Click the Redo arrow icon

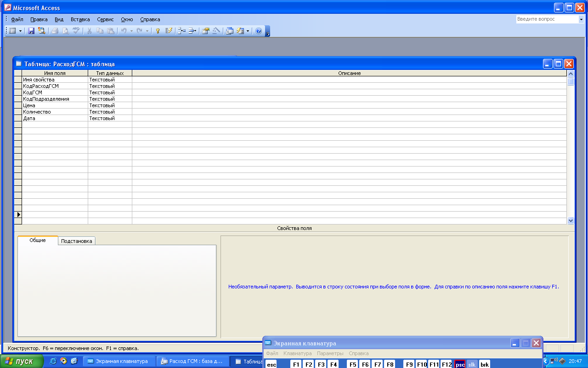(140, 31)
